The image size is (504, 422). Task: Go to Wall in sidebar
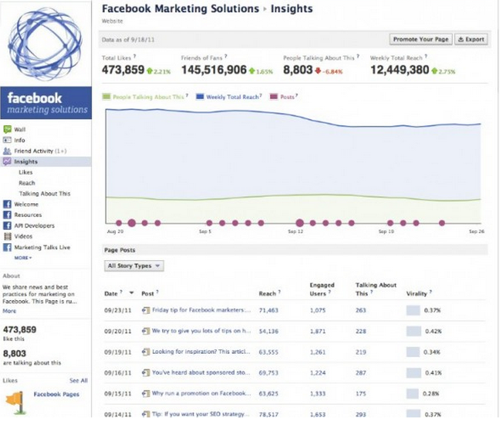(20, 130)
